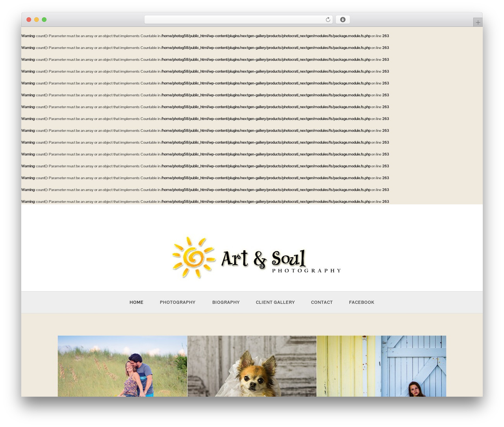Go to the Photography menu item
504x427 pixels.
tap(178, 302)
